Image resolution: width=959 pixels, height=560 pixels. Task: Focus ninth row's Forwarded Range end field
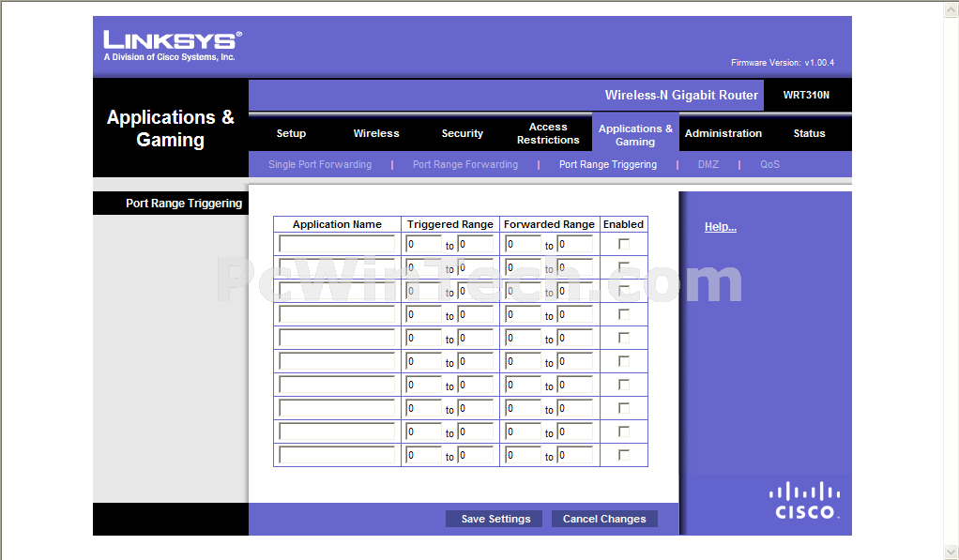pos(575,431)
